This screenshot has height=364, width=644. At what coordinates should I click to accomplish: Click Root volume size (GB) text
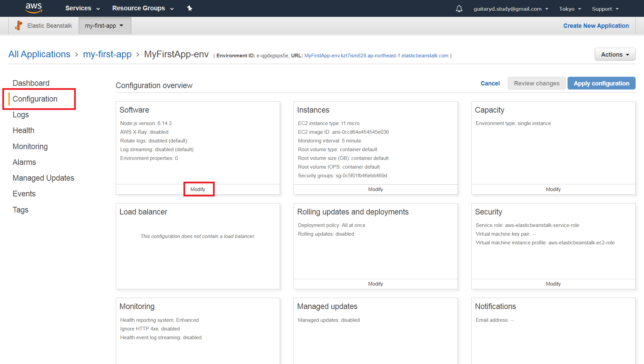(343, 158)
